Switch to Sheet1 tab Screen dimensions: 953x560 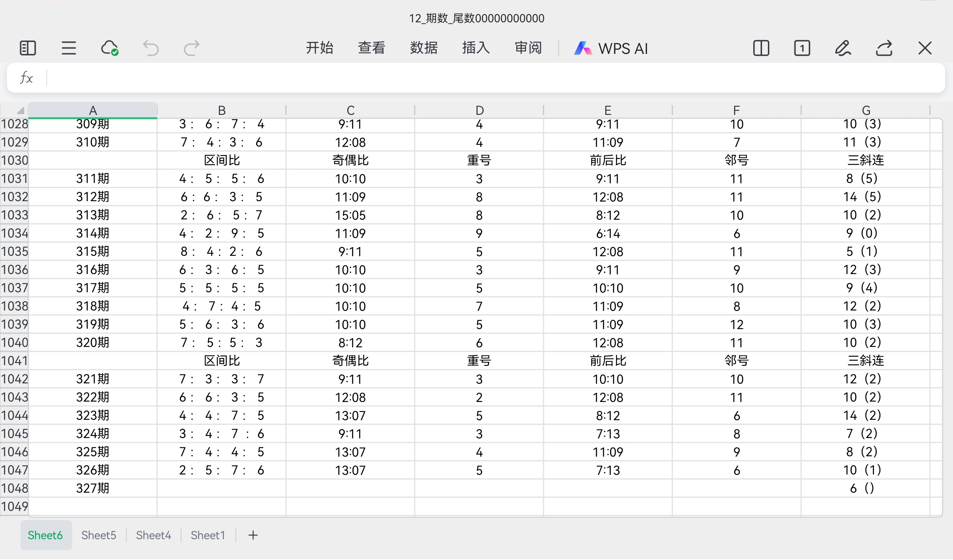tap(208, 535)
